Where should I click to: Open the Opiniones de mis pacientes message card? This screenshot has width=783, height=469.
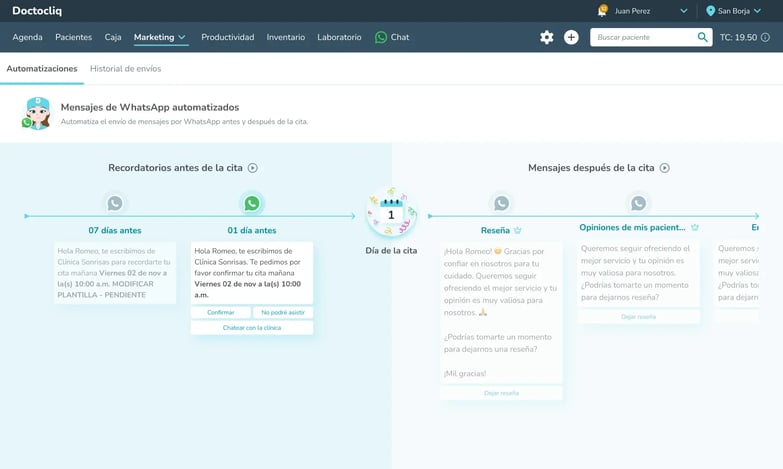[638, 273]
